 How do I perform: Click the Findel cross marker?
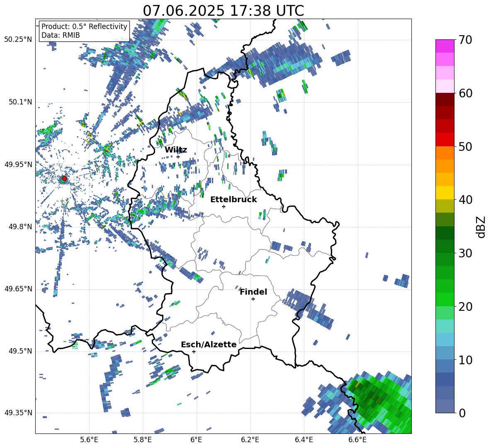click(x=253, y=299)
